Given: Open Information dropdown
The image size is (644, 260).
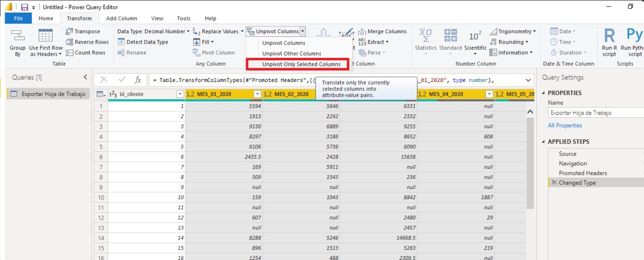Looking at the screenshot, I should pos(511,53).
